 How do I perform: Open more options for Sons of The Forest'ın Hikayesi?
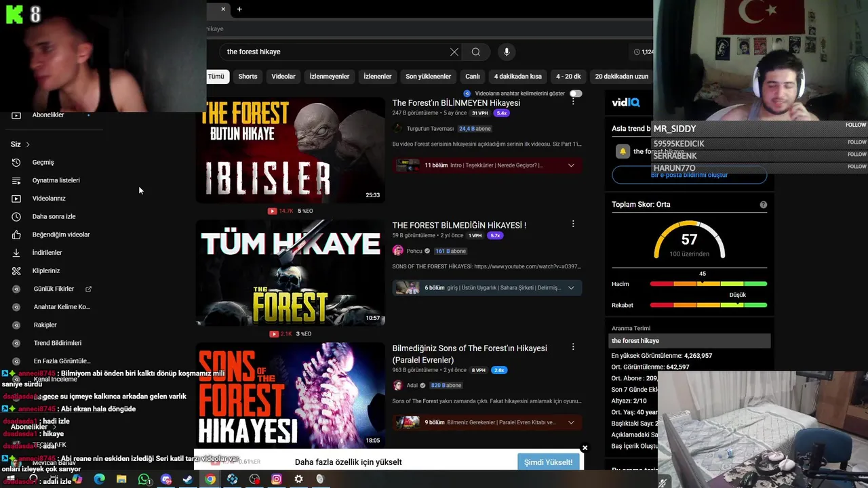pos(573,347)
